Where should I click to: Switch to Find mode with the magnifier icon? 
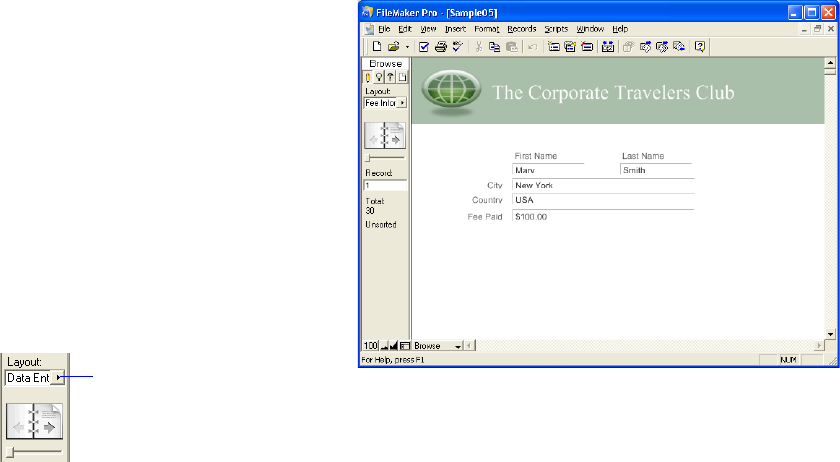[379, 77]
